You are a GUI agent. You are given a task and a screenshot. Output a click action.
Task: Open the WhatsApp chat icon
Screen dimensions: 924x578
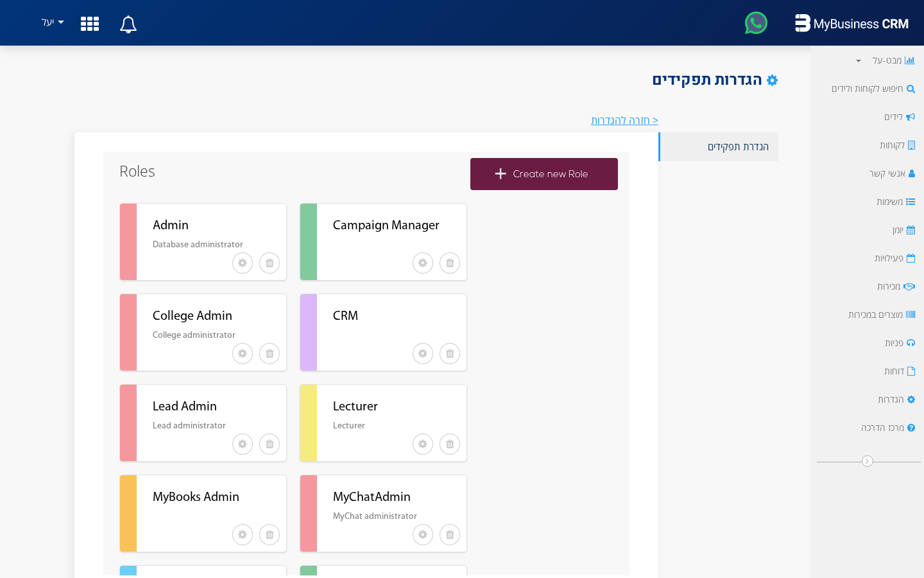pyautogui.click(x=756, y=22)
